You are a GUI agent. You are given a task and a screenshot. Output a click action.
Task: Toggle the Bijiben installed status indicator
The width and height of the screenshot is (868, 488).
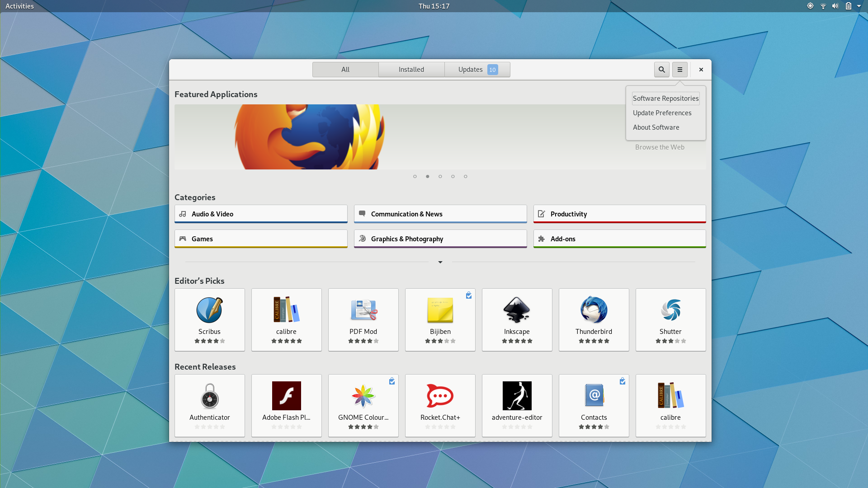tap(468, 294)
